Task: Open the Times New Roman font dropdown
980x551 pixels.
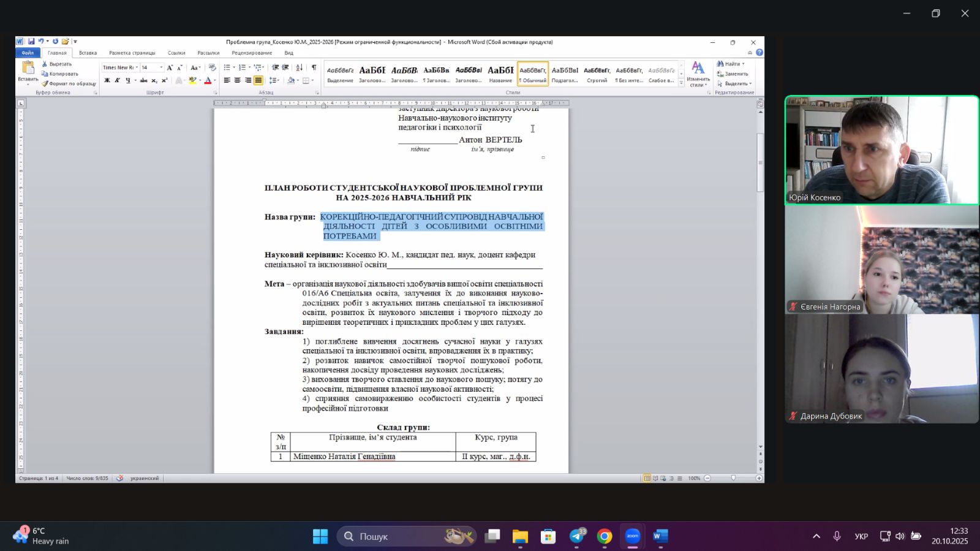Action: click(x=137, y=67)
